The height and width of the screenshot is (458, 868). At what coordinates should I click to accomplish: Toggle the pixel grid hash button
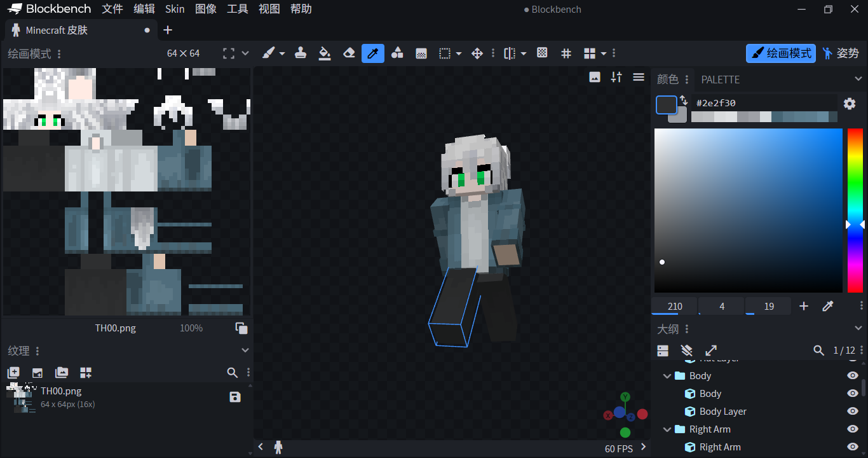(566, 53)
